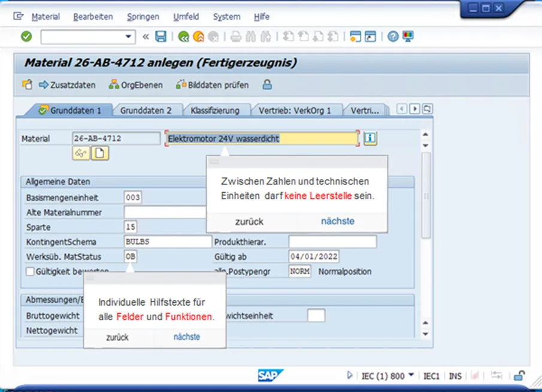Click the lock icon next to Bilddaten prüfen

[266, 85]
